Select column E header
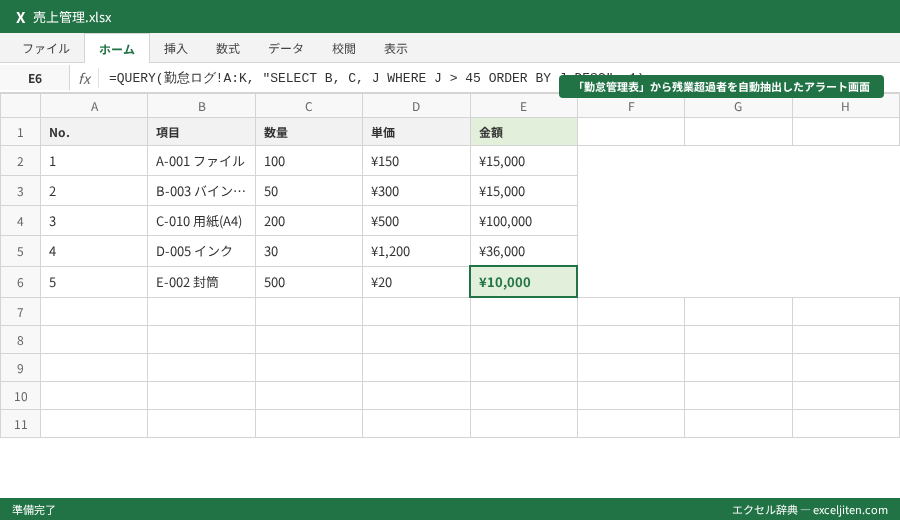 (523, 107)
